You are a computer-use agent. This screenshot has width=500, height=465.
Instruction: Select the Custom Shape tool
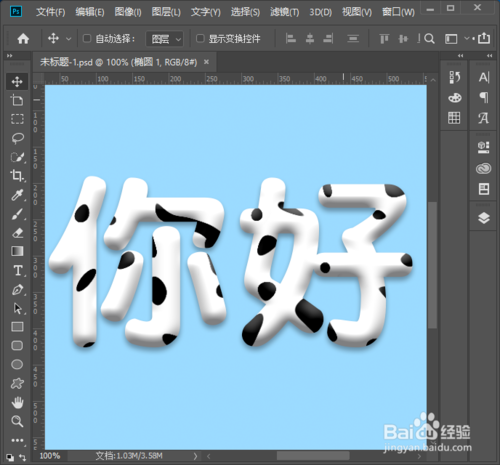(x=17, y=384)
